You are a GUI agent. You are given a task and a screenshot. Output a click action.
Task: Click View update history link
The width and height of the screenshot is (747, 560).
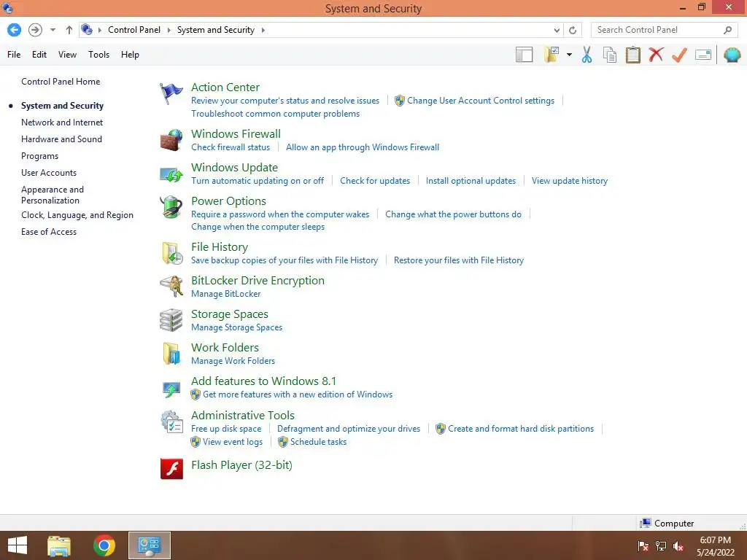click(570, 181)
